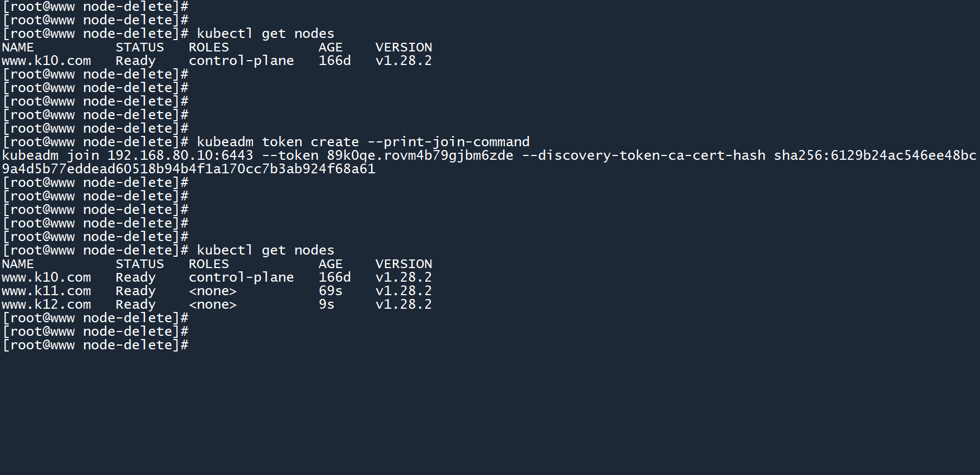Click the Ready status of www.k11.com
This screenshot has width=980, height=475.
135,291
